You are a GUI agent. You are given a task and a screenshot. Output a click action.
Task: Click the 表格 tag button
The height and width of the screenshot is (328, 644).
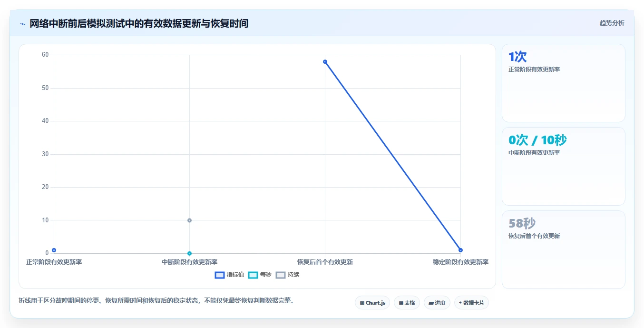(407, 303)
